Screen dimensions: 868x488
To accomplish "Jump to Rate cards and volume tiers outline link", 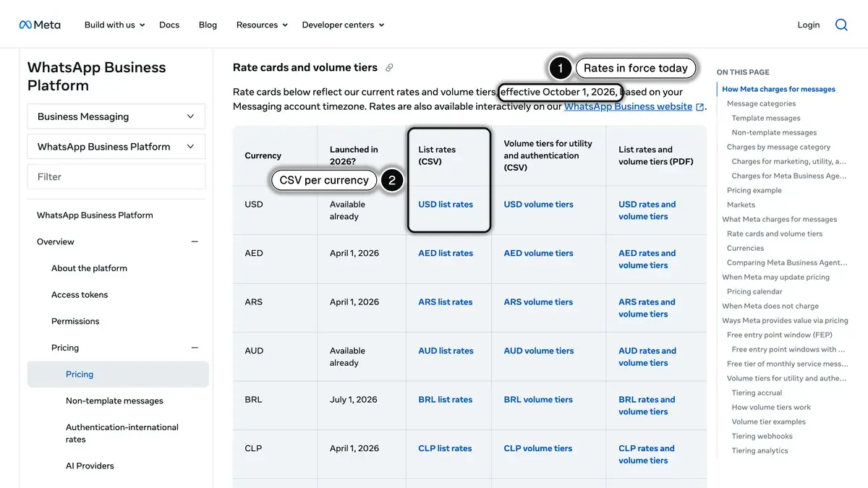I will 775,234.
